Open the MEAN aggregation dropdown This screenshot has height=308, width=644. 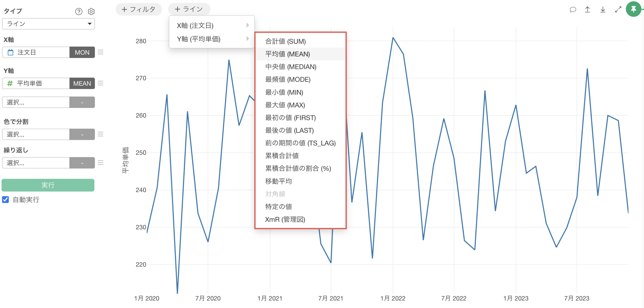coord(82,83)
